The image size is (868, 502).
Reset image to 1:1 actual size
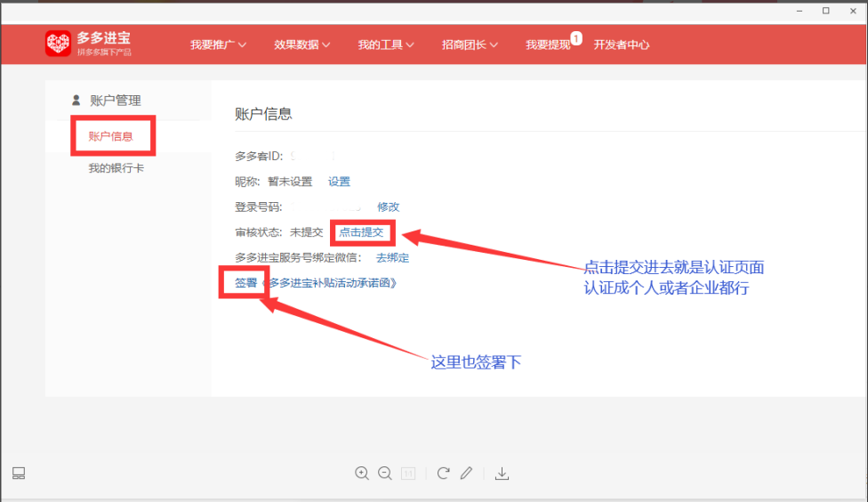408,474
